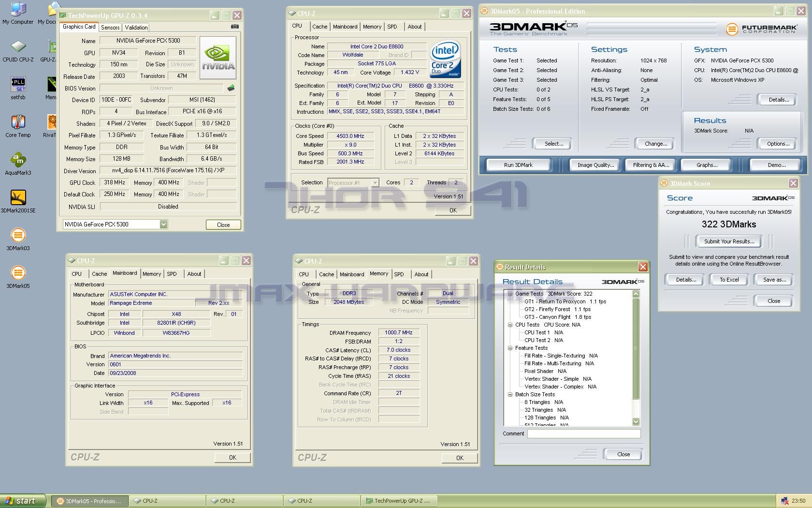Click scrollbar up arrow in Result Details
Image resolution: width=812 pixels, height=508 pixels.
tap(636, 294)
